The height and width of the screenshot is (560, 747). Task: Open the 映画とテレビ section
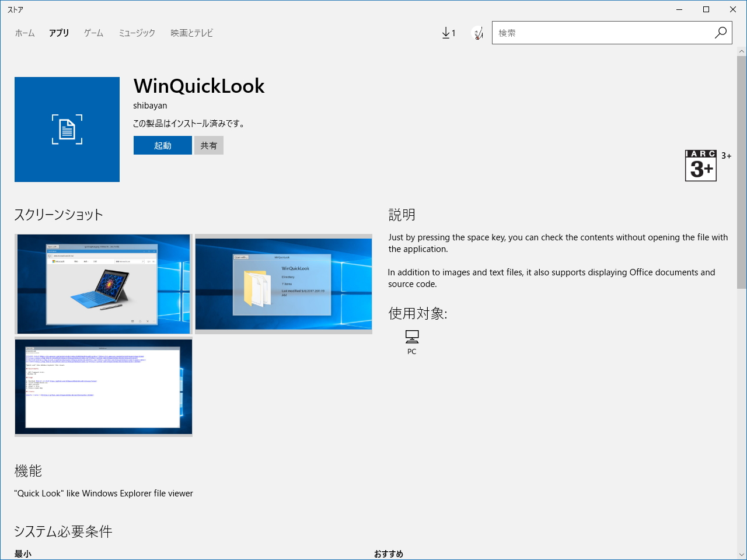tap(191, 33)
